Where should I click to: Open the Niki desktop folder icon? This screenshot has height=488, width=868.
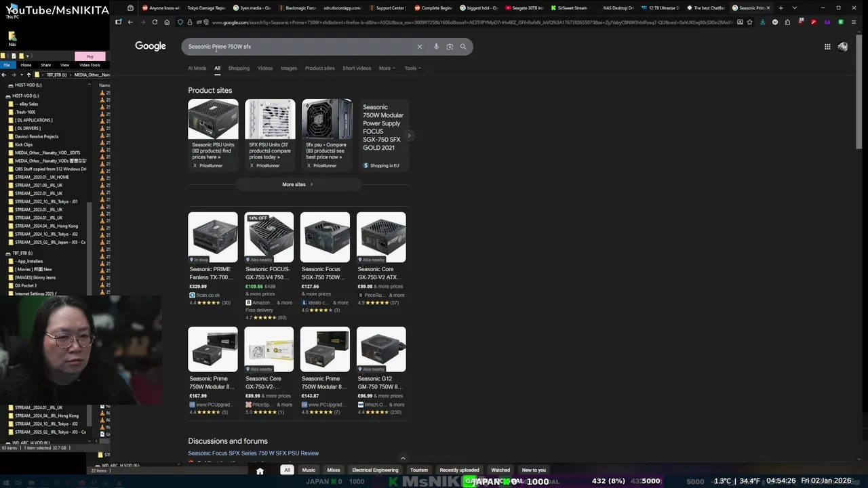[12, 39]
